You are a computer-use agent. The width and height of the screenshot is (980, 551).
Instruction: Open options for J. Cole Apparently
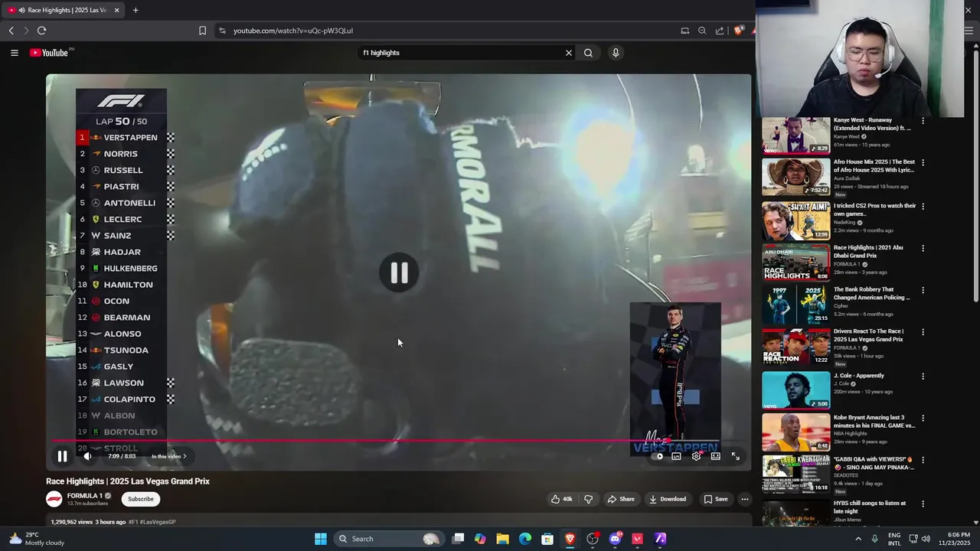pos(923,376)
